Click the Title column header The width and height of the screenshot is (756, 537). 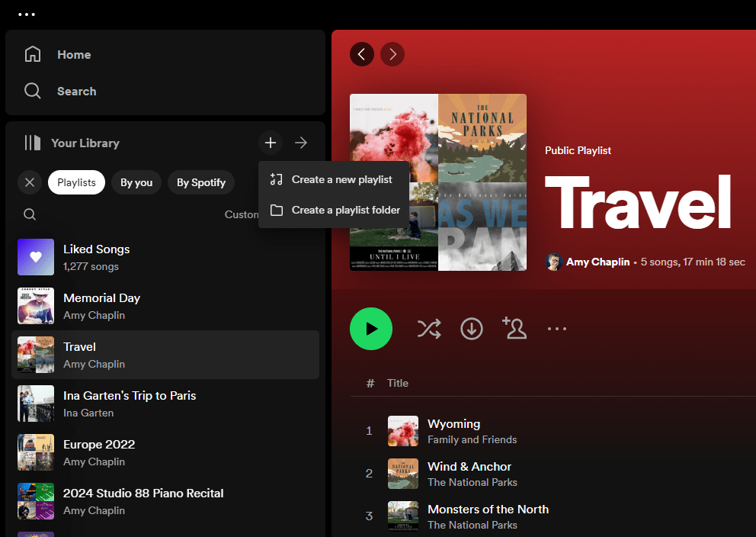398,383
